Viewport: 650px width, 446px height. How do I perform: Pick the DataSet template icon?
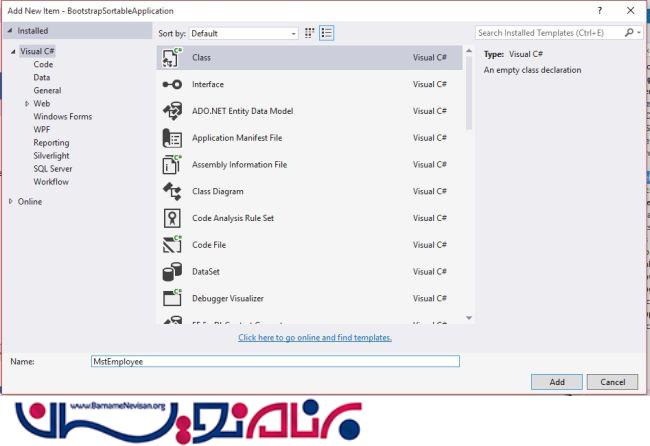coord(172,271)
